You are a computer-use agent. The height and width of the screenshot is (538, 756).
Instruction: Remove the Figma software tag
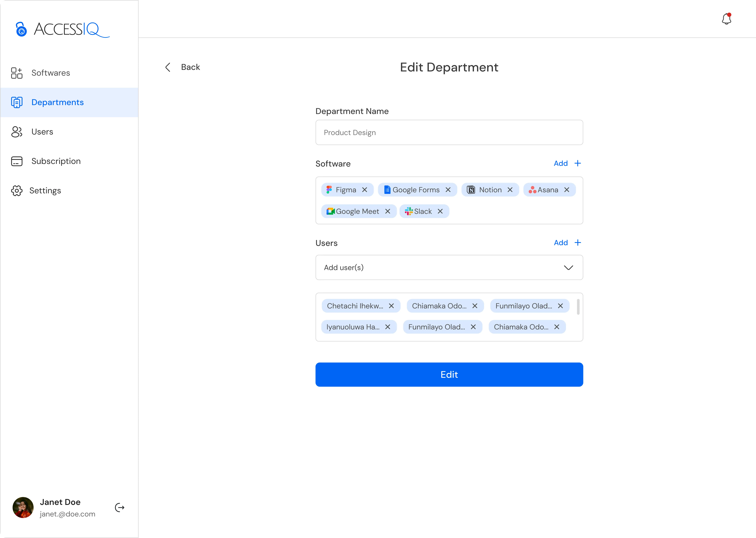tap(364, 190)
